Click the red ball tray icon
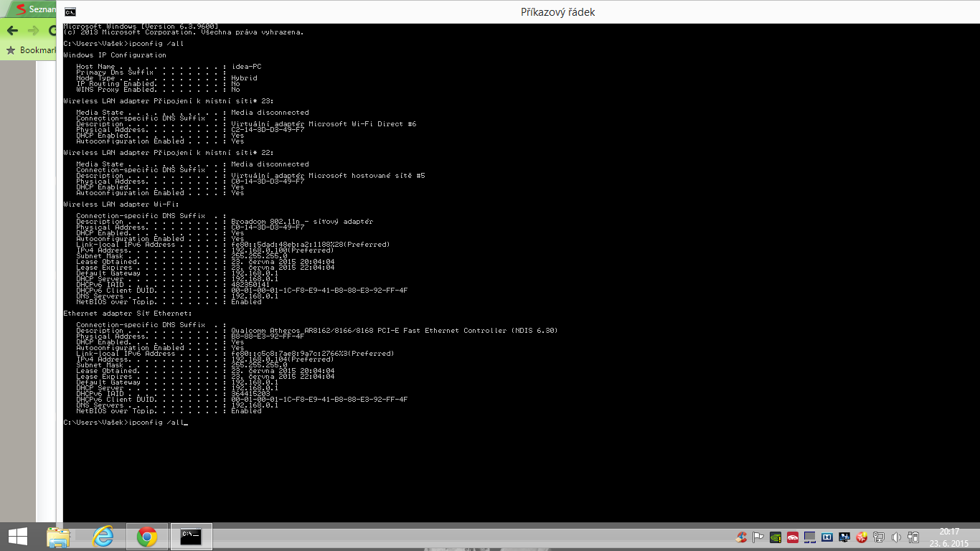This screenshot has width=980, height=551. (x=861, y=537)
